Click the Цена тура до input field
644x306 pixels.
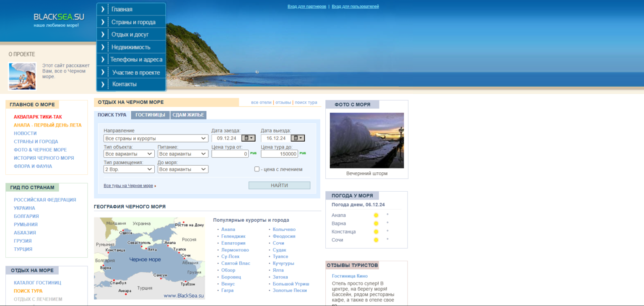279,154
